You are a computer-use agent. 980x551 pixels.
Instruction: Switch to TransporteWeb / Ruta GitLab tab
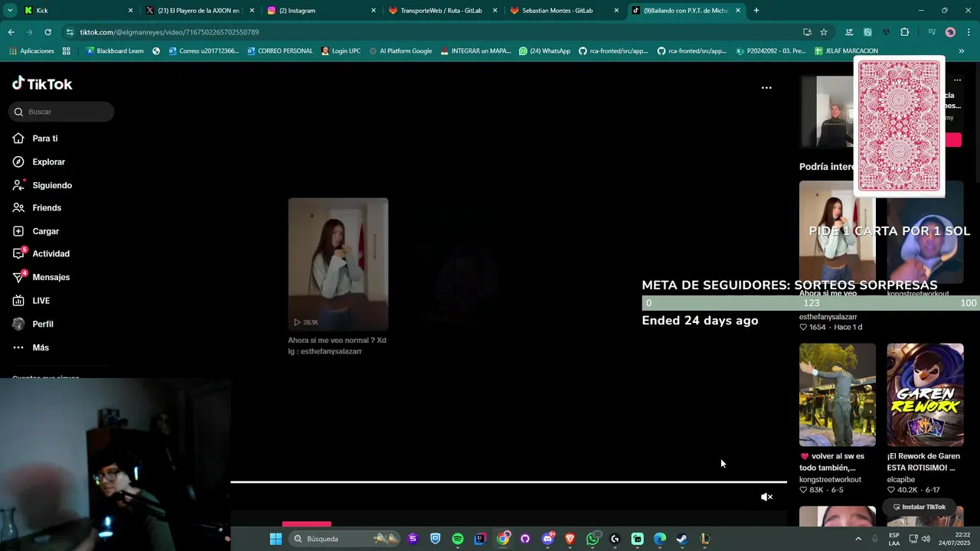pos(443,11)
